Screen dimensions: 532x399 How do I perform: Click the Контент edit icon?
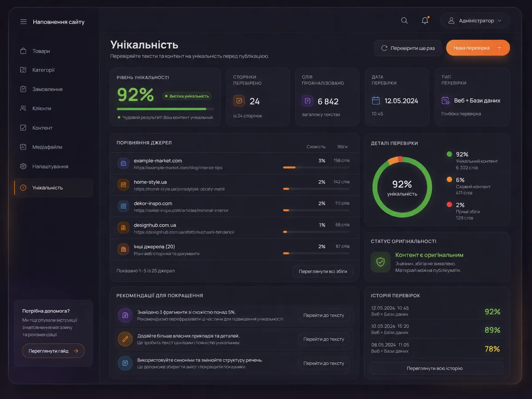pyautogui.click(x=23, y=128)
